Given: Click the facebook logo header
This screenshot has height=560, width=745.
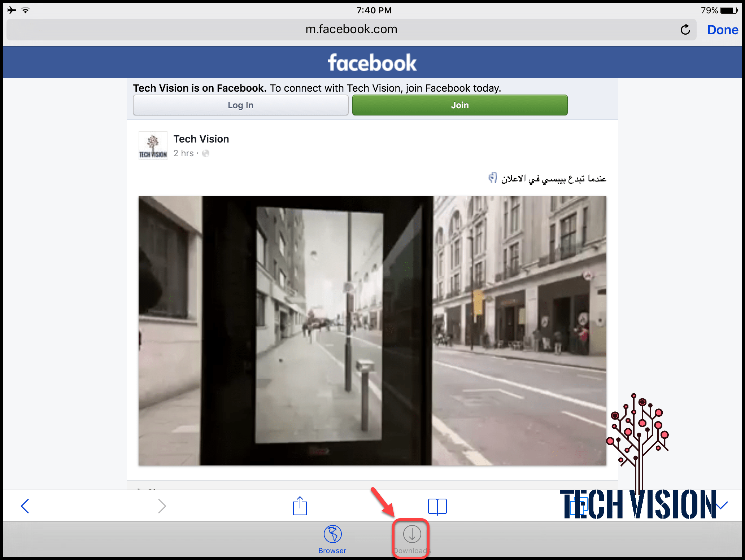Looking at the screenshot, I should point(372,63).
